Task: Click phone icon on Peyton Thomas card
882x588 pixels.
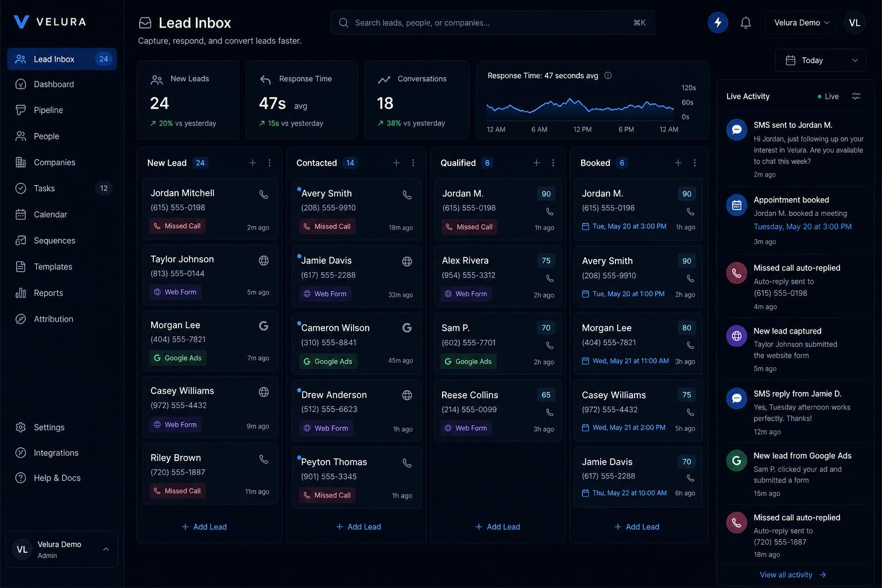Action: [x=407, y=463]
